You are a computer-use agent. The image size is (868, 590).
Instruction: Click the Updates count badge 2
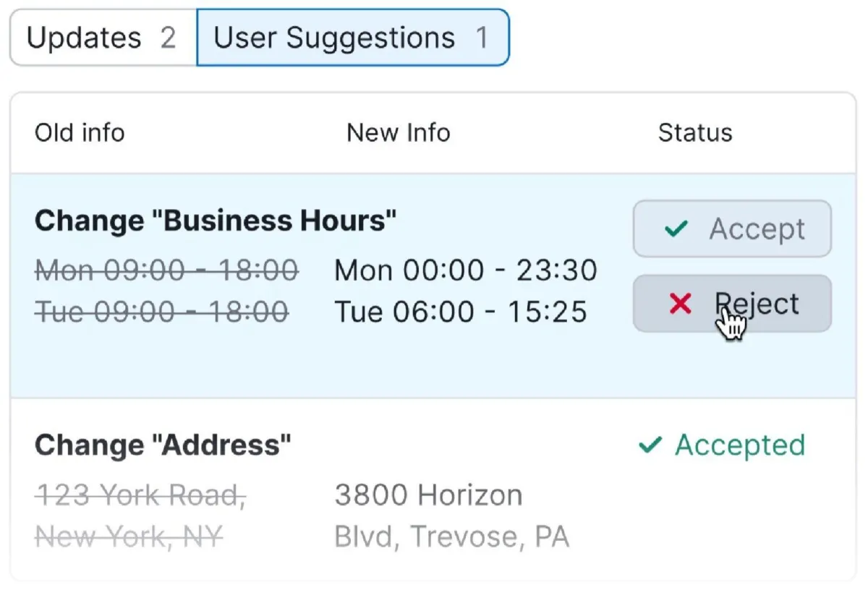(168, 38)
